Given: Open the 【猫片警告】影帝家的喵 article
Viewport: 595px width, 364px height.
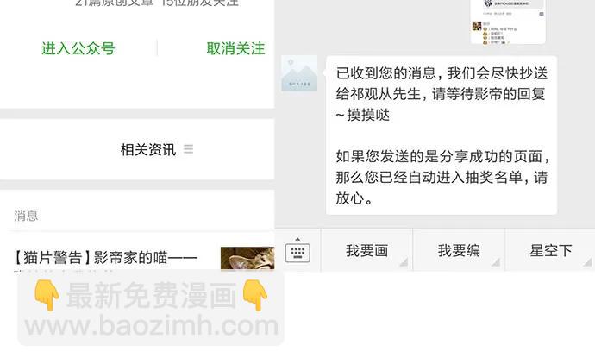Looking at the screenshot, I should point(105,258).
